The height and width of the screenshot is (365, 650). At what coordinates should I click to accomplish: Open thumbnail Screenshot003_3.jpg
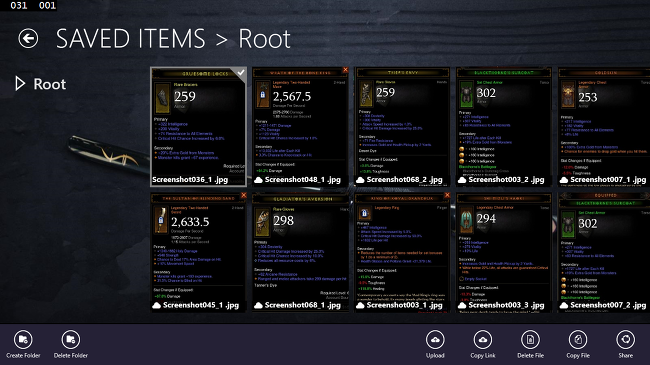coord(504,252)
